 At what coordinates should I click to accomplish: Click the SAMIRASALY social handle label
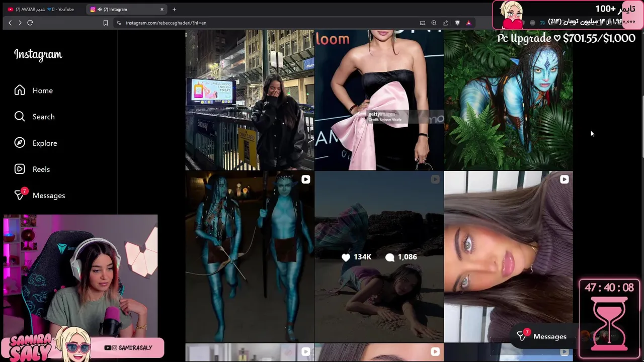click(x=128, y=347)
